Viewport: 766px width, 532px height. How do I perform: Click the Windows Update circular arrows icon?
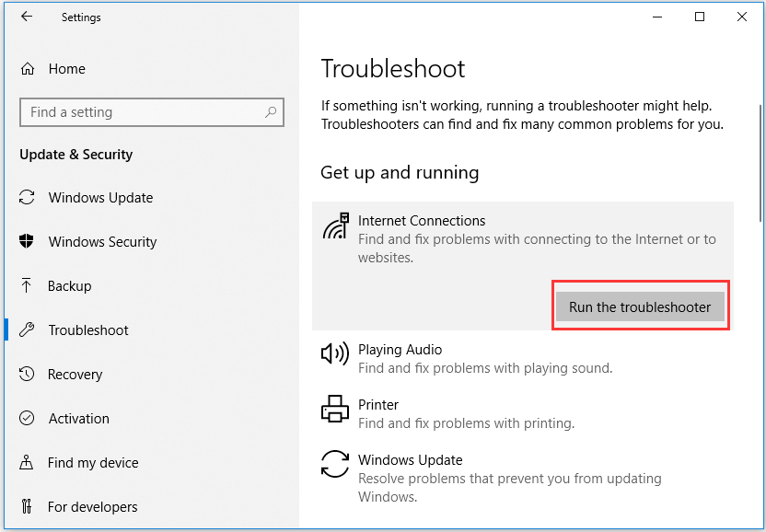point(335,464)
